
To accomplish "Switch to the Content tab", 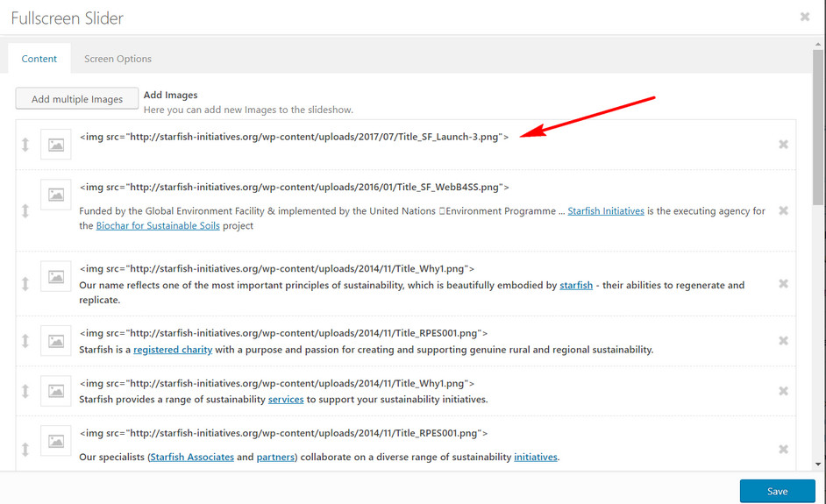I will [x=39, y=59].
